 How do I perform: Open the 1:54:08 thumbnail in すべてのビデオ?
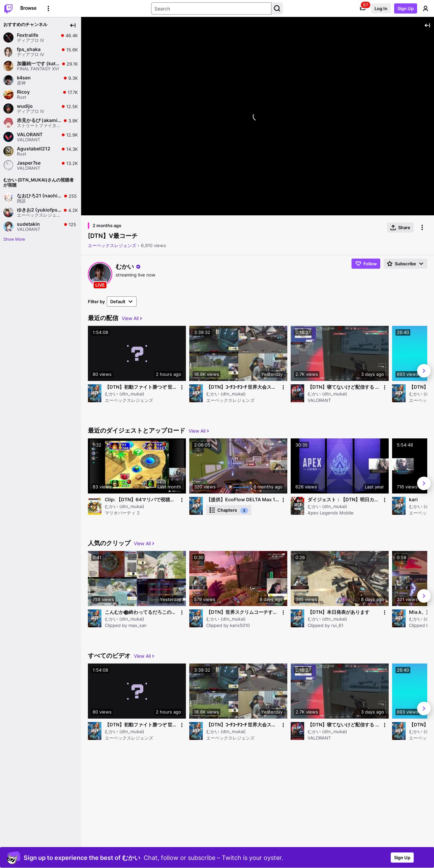137,691
